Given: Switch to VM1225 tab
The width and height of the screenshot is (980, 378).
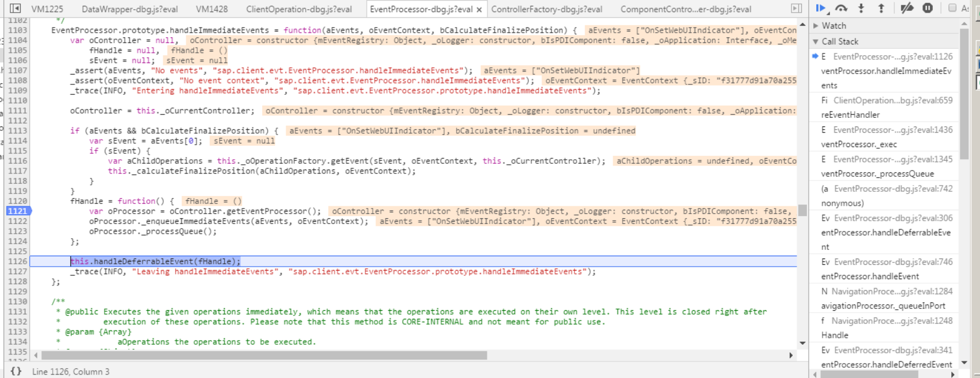Looking at the screenshot, I should (x=47, y=9).
